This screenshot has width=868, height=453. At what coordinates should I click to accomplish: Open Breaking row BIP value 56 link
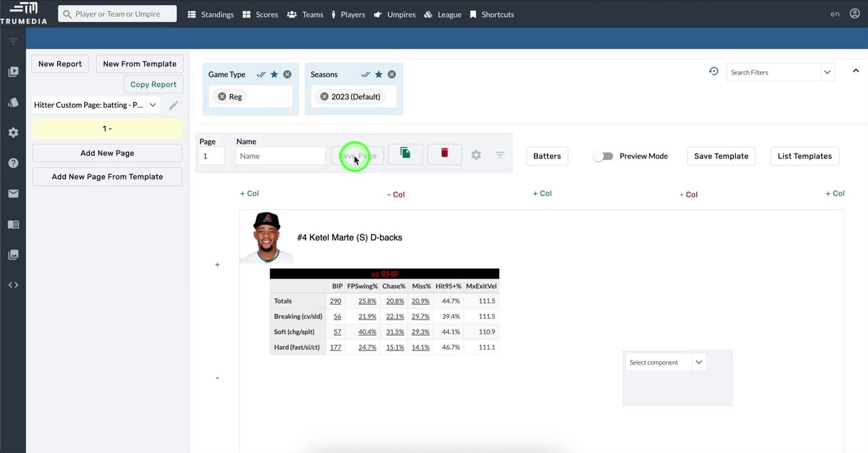click(338, 316)
